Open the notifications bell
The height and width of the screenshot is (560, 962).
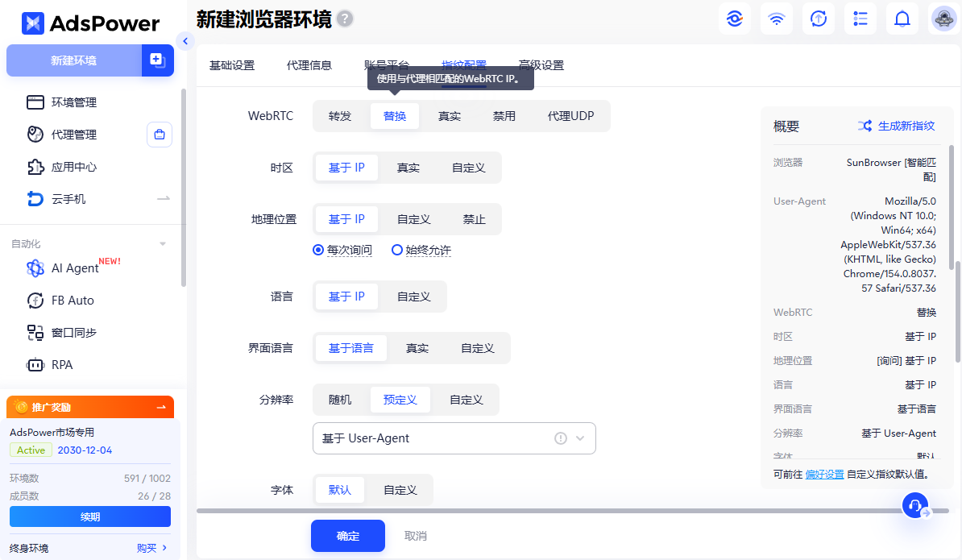pyautogui.click(x=902, y=19)
